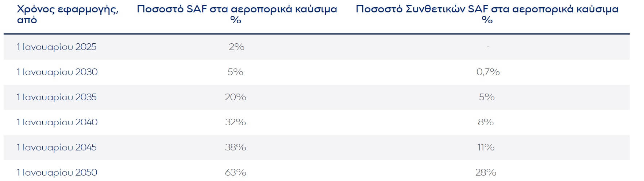Click the 32% SAF value for 2040
Image resolution: width=644 pixels, height=181 pixels.
coord(236,122)
